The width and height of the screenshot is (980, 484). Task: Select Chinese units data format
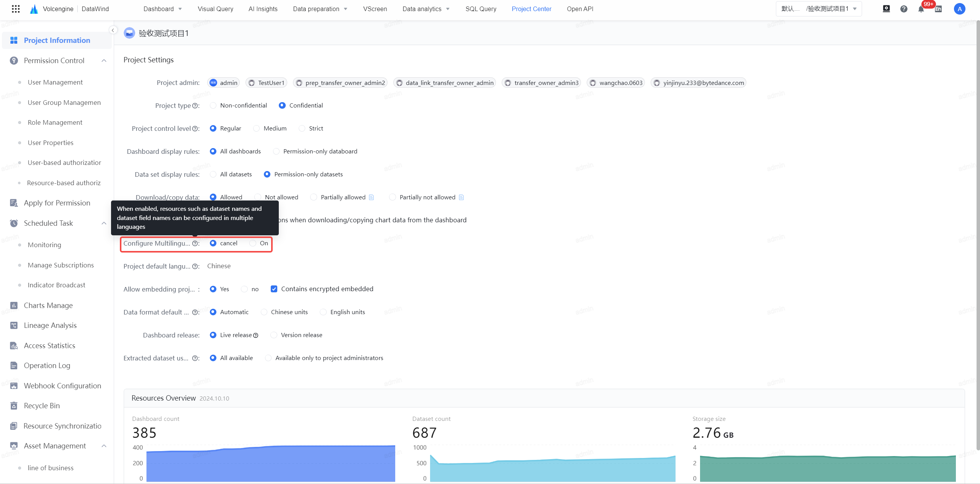(264, 312)
